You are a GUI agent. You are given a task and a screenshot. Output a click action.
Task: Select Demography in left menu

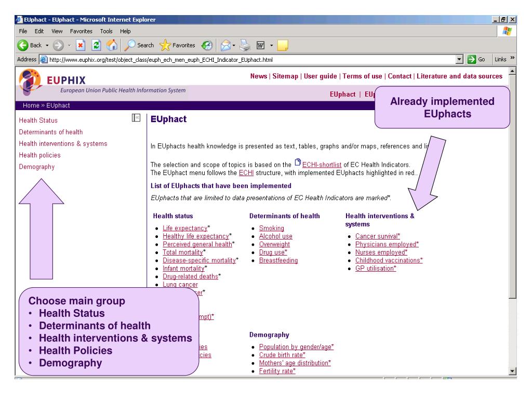pos(37,167)
